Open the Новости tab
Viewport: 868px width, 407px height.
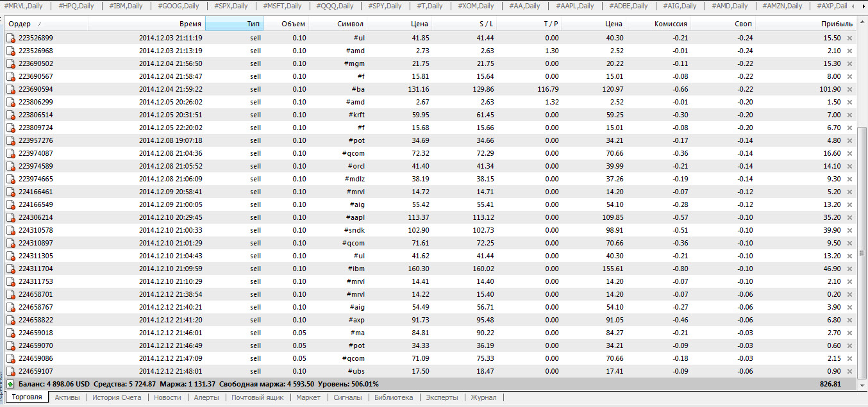click(167, 397)
